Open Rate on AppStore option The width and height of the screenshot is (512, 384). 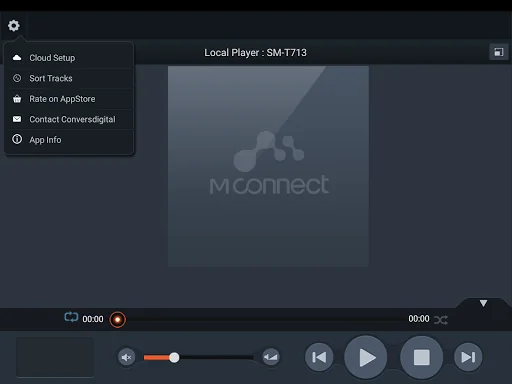pos(69,99)
